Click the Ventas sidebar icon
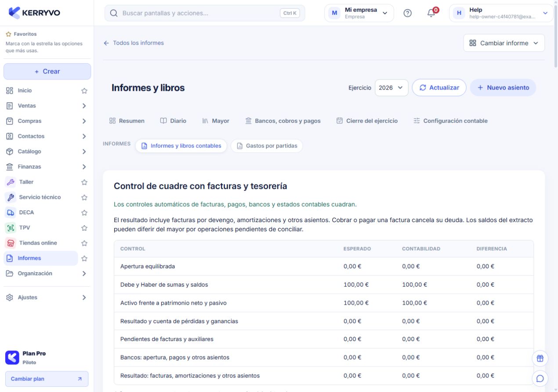Viewport: 558px width, 392px height. [x=10, y=106]
